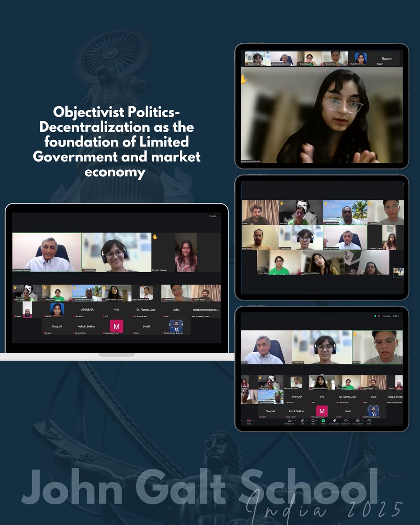Select Raghavendar Askani's tile in laptop gallery
The height and width of the screenshot is (525, 420).
(x=146, y=293)
